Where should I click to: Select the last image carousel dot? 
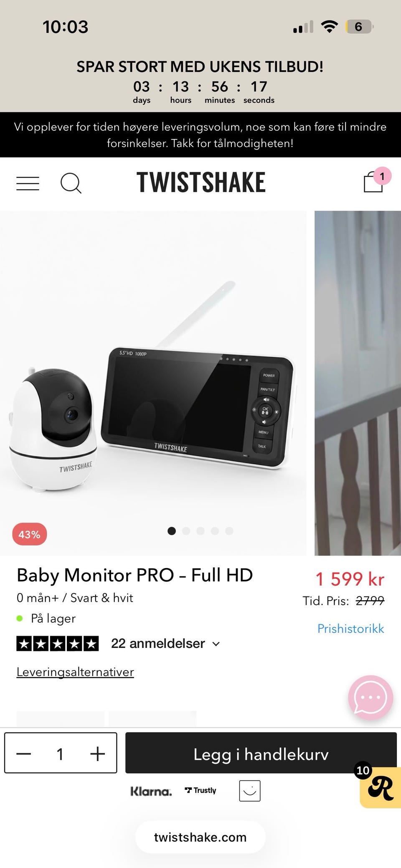(x=229, y=531)
